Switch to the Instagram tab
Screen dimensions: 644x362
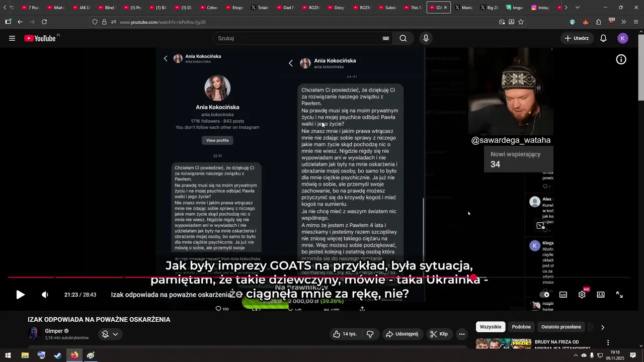(x=540, y=8)
